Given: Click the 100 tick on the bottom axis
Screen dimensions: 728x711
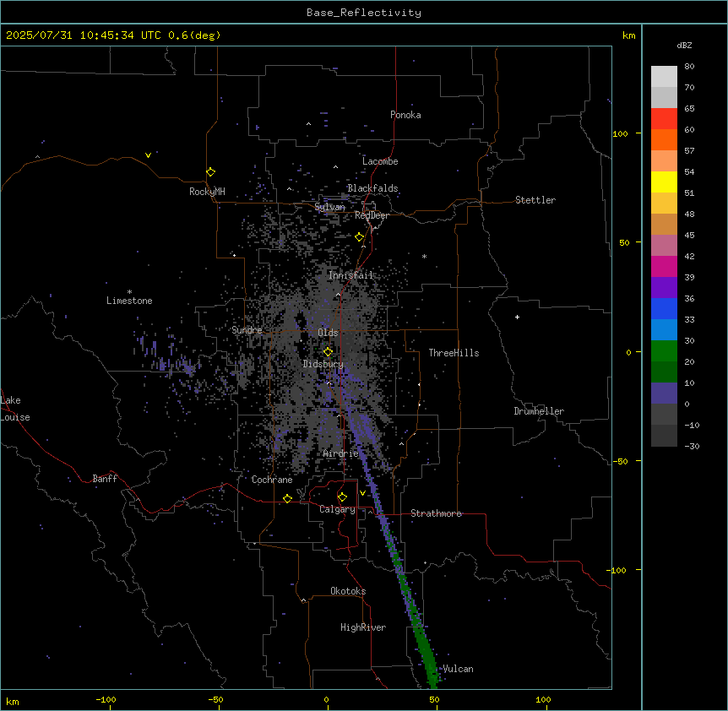Looking at the screenshot, I should pyautogui.click(x=543, y=699).
